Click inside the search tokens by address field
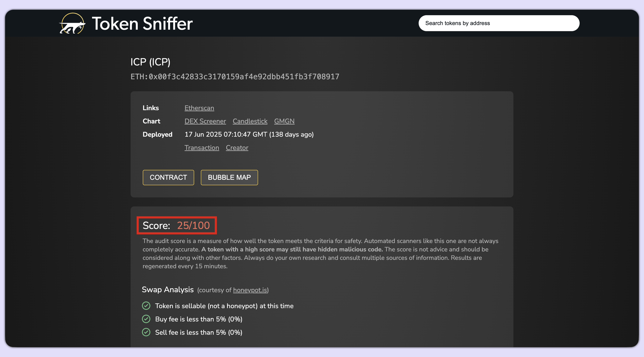 click(x=499, y=23)
